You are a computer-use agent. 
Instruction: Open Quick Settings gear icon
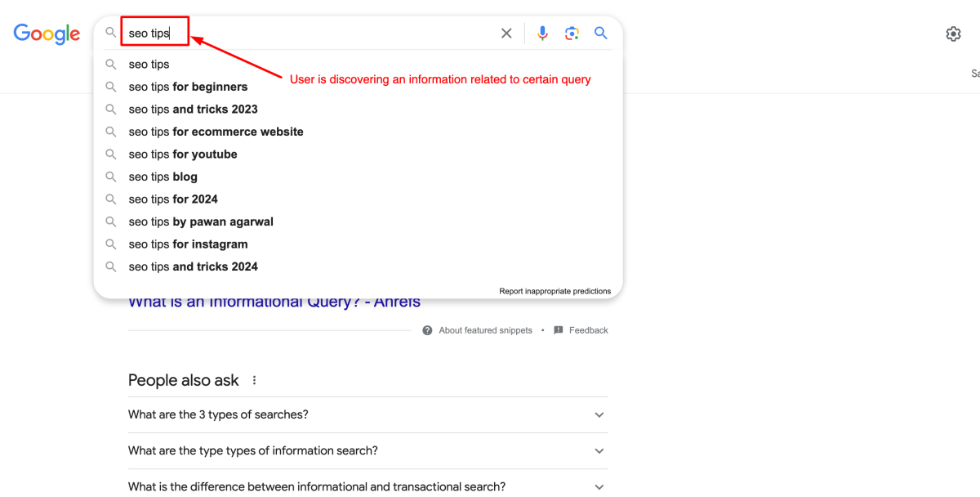953,34
